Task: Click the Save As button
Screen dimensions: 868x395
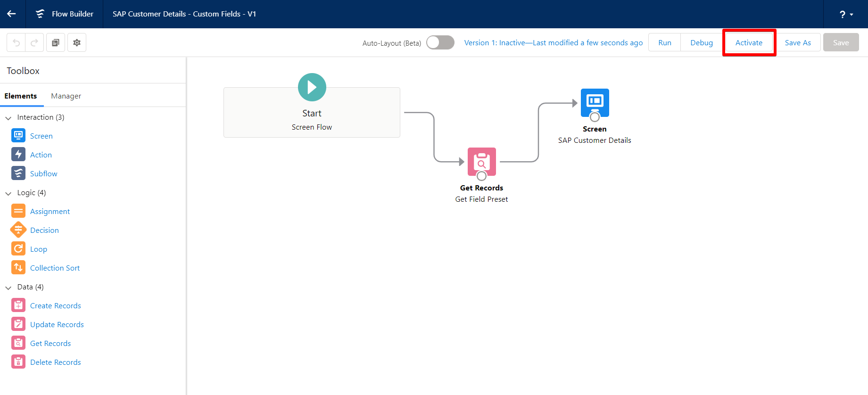Action: 798,42
